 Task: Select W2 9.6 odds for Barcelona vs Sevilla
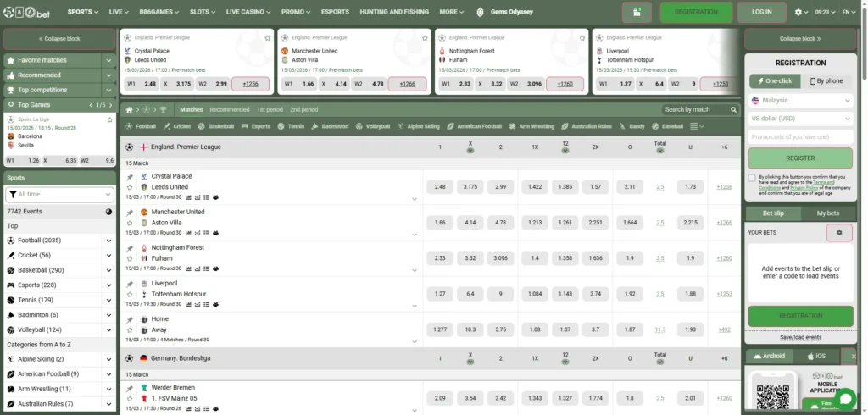click(x=97, y=161)
